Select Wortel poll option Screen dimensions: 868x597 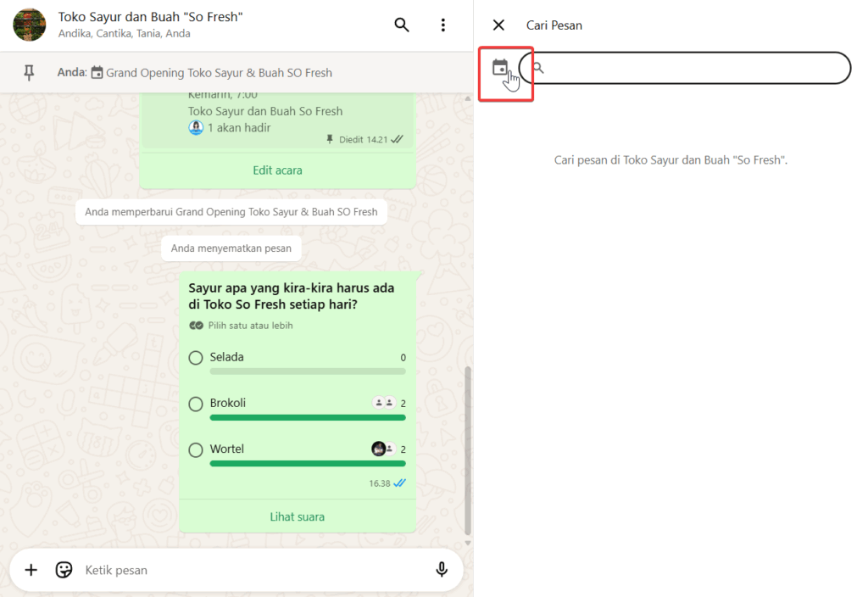coord(196,449)
